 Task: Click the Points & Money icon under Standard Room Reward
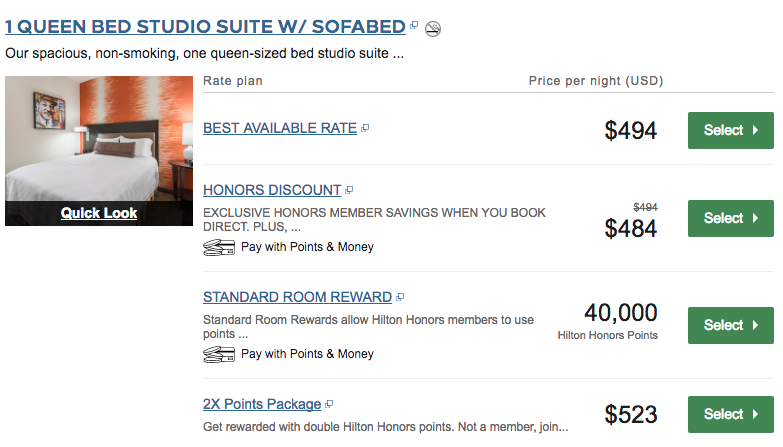tap(218, 354)
